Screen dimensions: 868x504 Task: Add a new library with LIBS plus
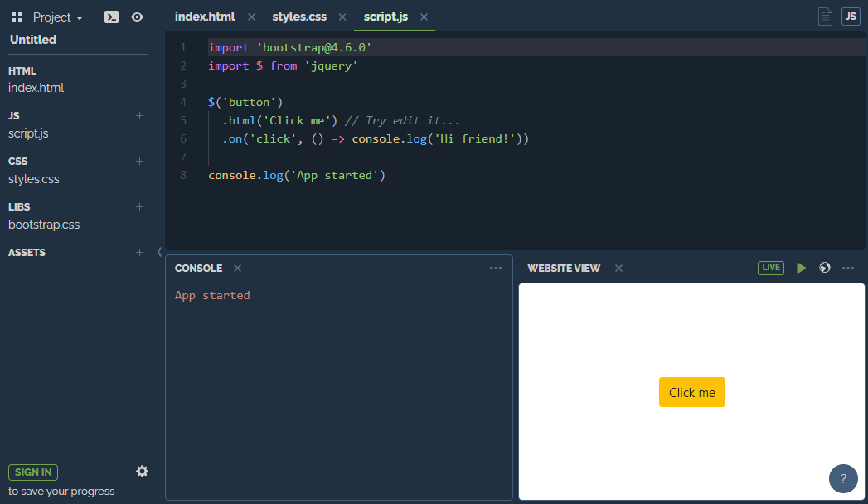pyautogui.click(x=139, y=207)
